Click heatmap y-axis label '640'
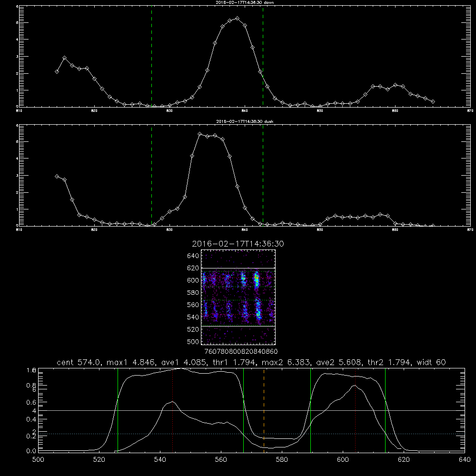This screenshot has width=476, height=476. tap(193, 256)
